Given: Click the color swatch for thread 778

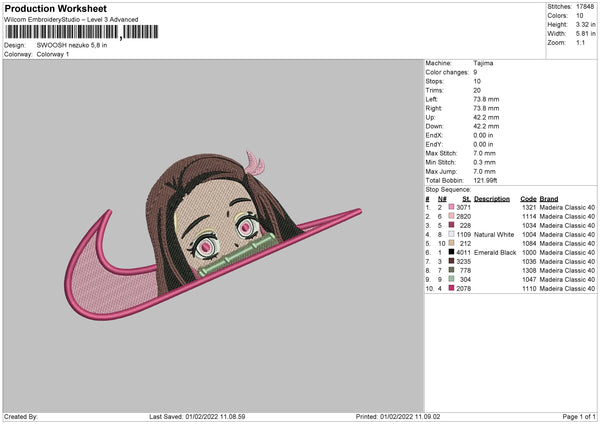Looking at the screenshot, I should coord(451,270).
